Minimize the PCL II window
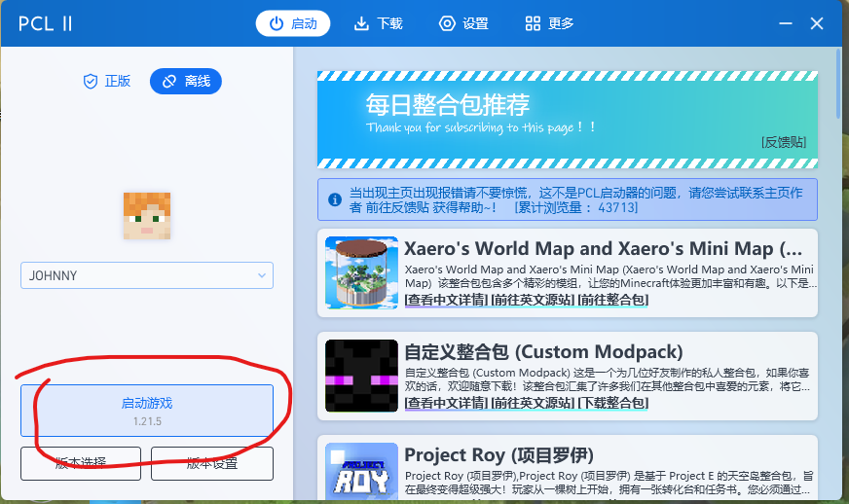849x504 pixels. [x=786, y=23]
